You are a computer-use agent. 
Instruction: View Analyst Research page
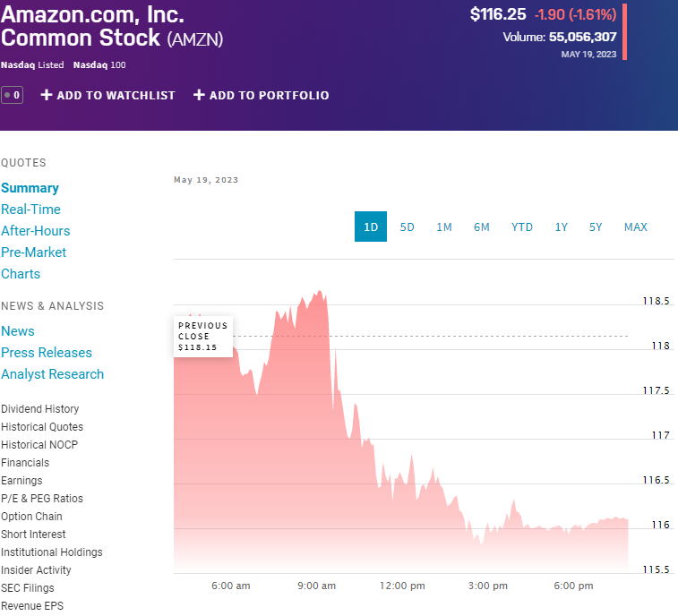[52, 374]
